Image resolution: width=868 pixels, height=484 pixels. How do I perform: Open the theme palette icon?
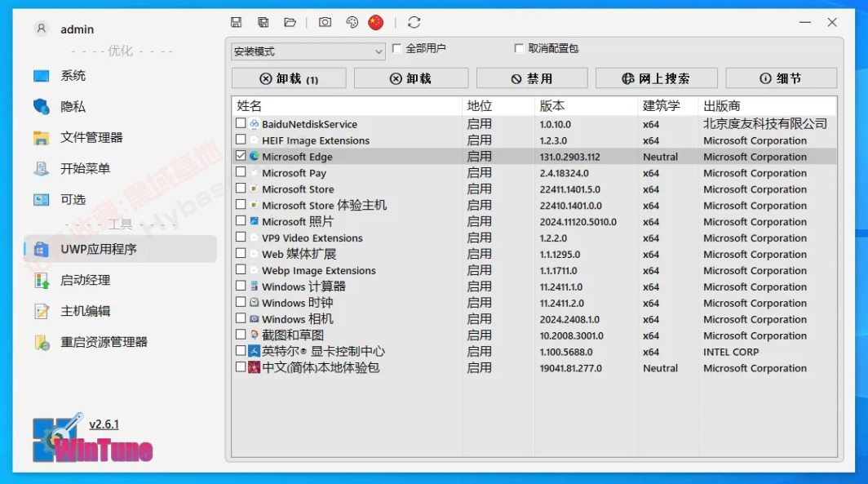coord(352,22)
